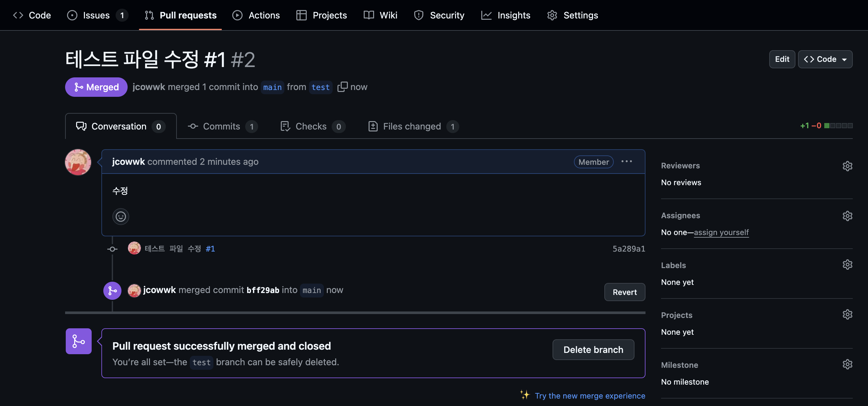Switch to the Files changed tab
Screen dimensions: 868x406
tap(413, 126)
